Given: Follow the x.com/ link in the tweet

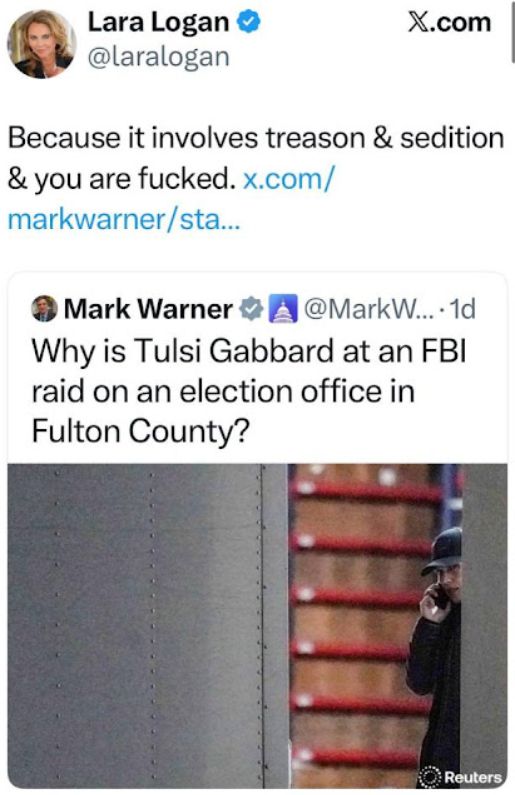Looking at the screenshot, I should 289,178.
